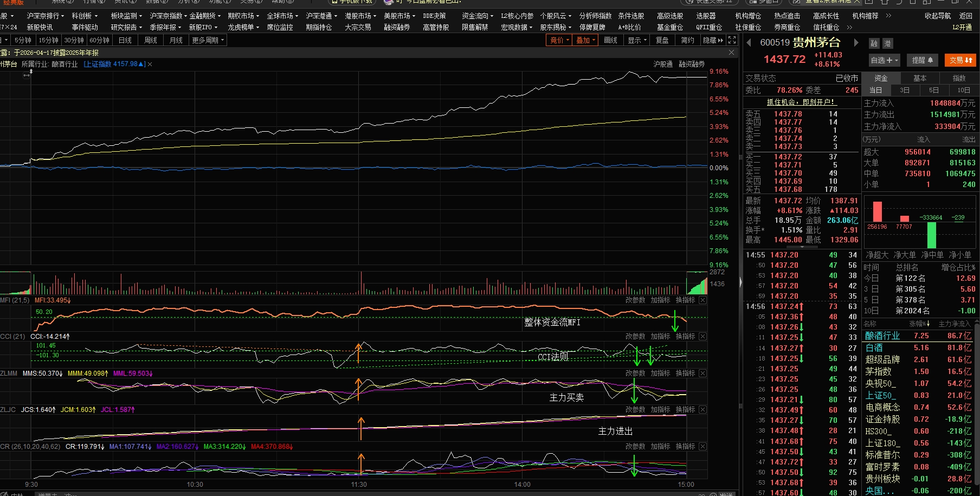The width and height of the screenshot is (980, 496).
Task: Toggle the 竞价 auction display
Action: (559, 40)
